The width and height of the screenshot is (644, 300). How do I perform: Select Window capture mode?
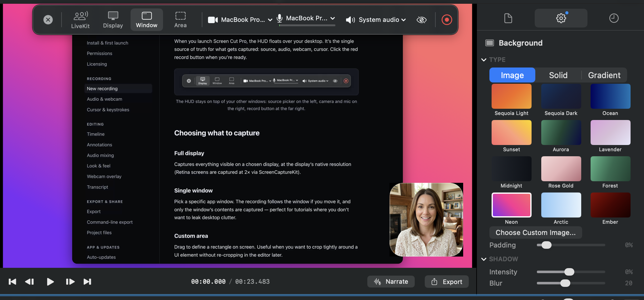(146, 20)
